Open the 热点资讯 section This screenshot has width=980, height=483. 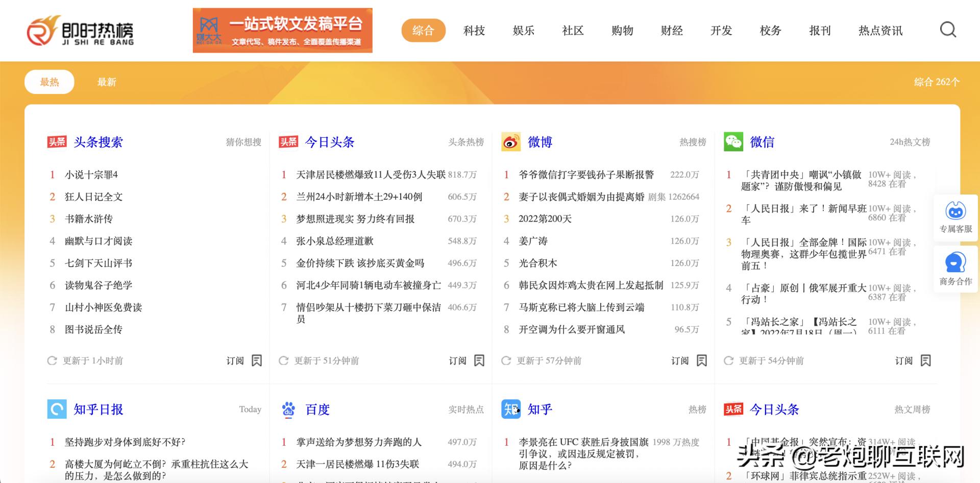[x=880, y=31]
